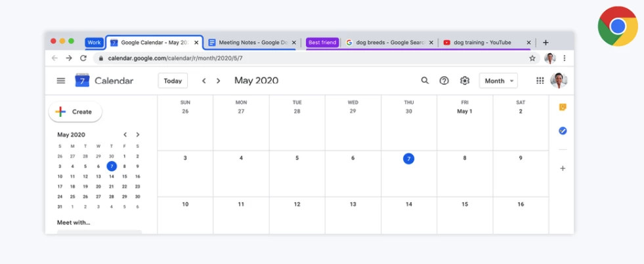This screenshot has width=644, height=264.
Task: Get add-ons with plus icon in side panel
Action: coord(563,168)
